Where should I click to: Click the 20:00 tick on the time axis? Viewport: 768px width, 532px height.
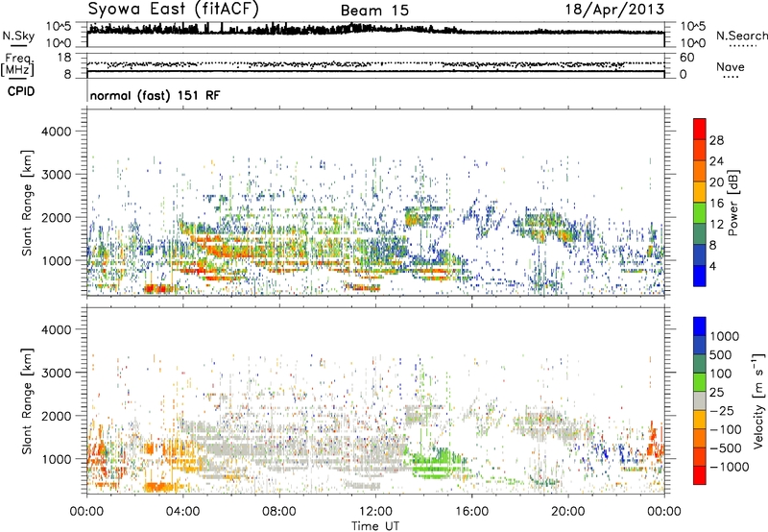[568, 512]
